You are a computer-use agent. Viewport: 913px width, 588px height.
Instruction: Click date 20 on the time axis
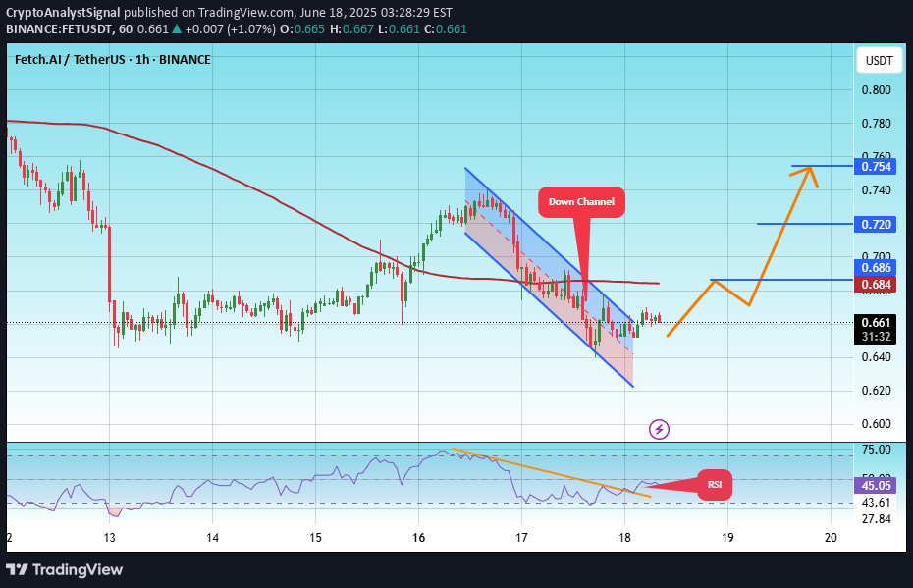[831, 538]
